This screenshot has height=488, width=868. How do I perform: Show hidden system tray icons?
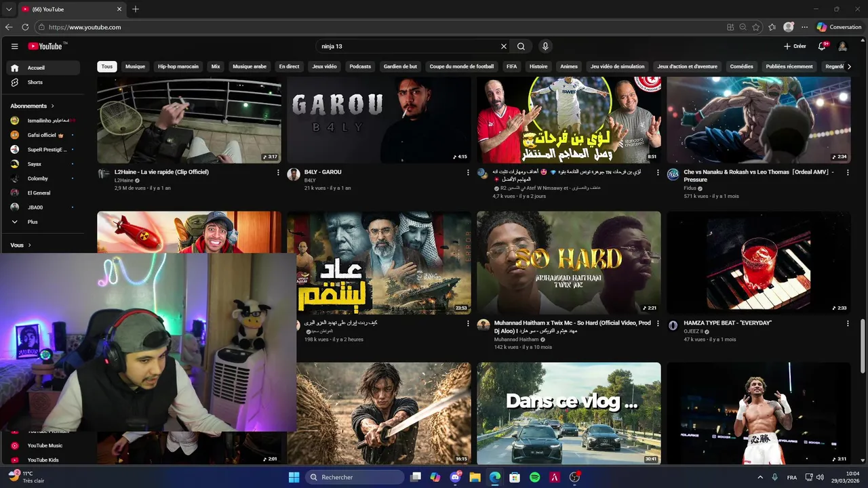point(759,477)
